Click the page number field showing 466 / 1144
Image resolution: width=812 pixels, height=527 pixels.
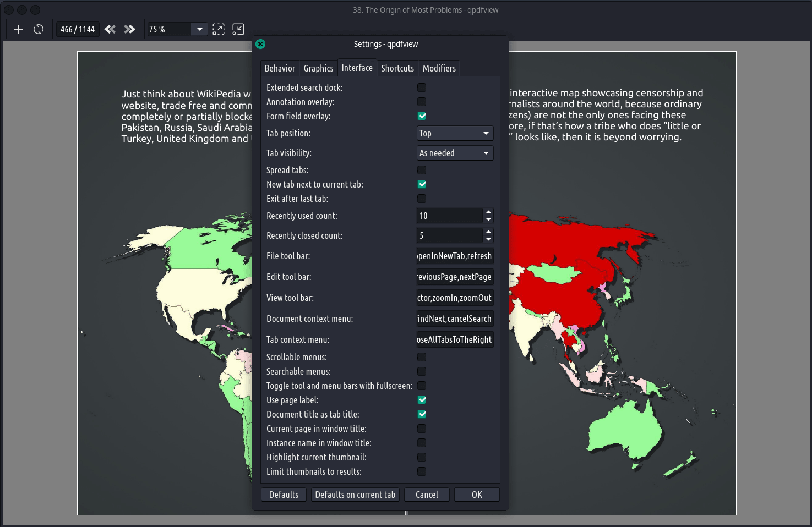[78, 29]
